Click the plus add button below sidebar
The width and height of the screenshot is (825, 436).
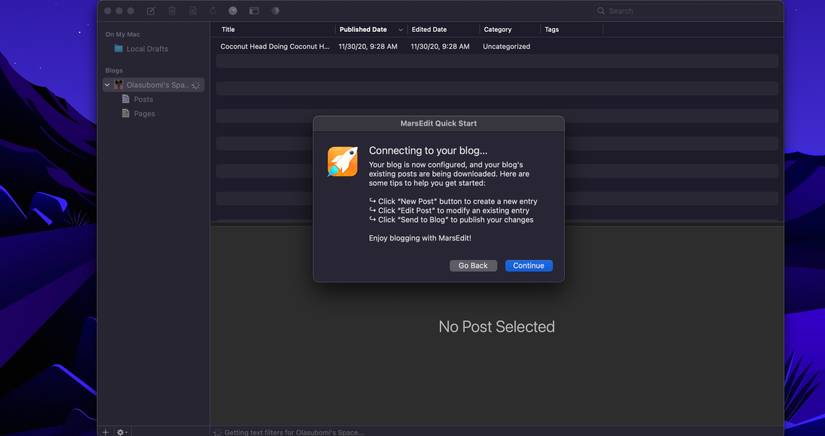tap(106, 432)
